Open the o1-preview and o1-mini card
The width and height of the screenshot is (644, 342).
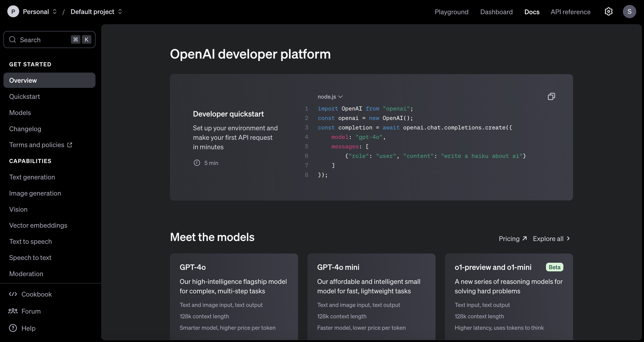[509, 297]
